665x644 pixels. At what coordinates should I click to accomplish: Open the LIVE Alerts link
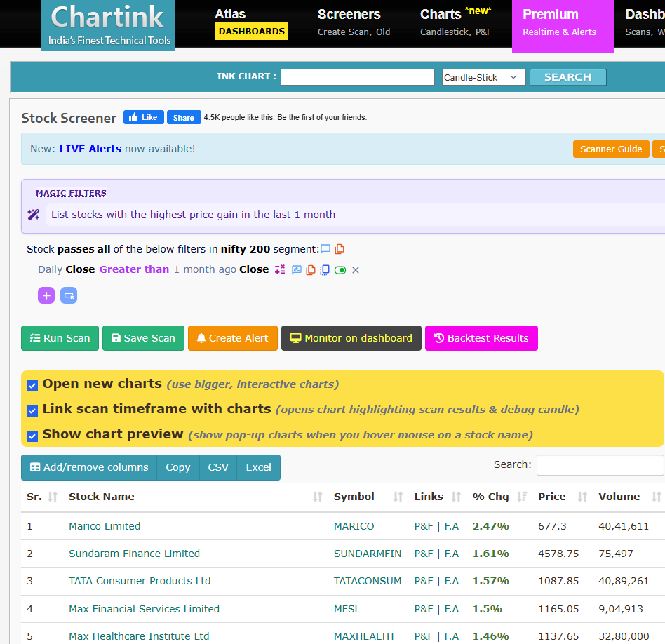[90, 149]
